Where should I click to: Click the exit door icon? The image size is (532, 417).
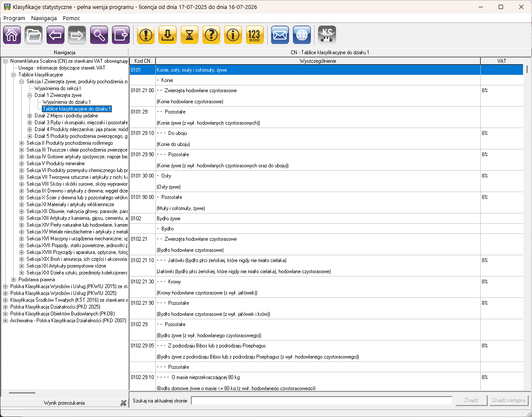121,35
